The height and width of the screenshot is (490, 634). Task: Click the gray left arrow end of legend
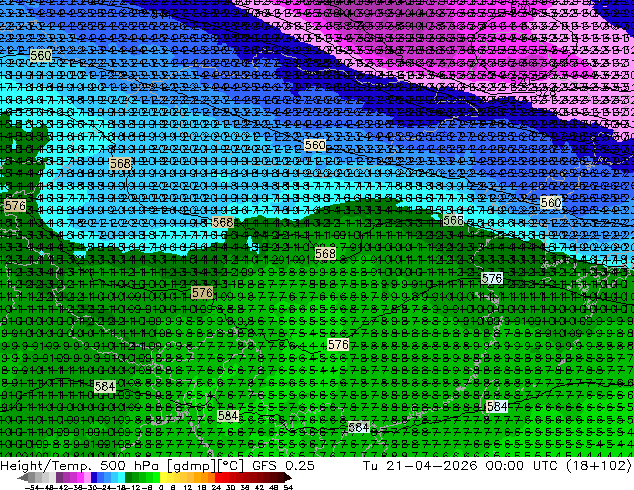(23, 477)
